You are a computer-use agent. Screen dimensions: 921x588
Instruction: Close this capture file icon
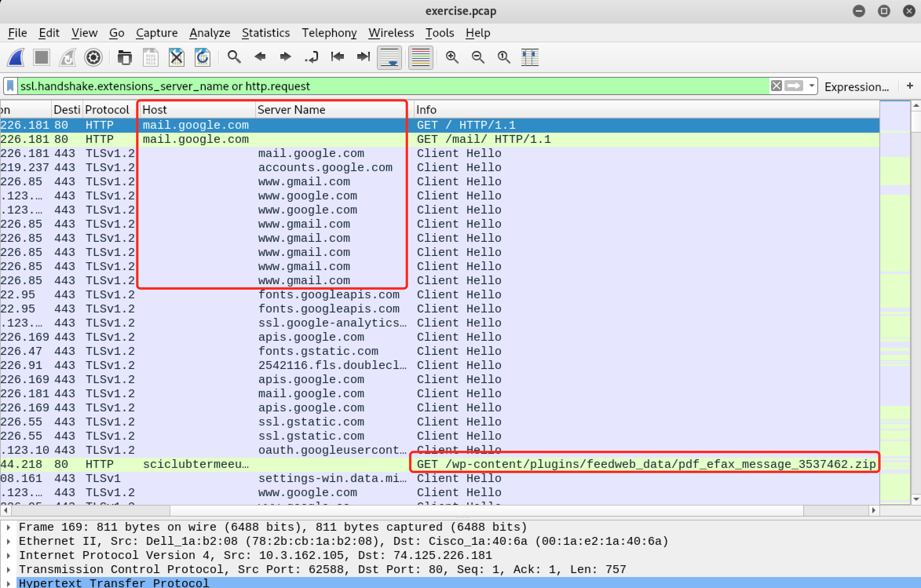(x=177, y=58)
